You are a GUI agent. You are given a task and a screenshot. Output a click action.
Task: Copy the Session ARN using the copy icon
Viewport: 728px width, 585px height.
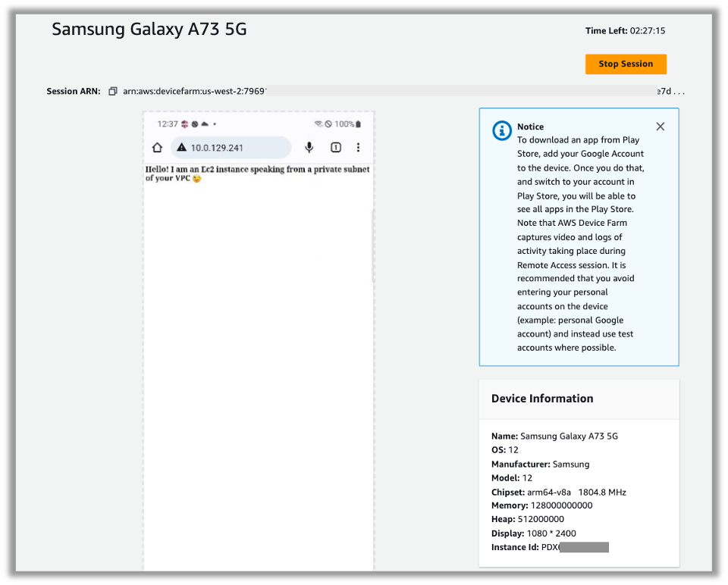[113, 90]
